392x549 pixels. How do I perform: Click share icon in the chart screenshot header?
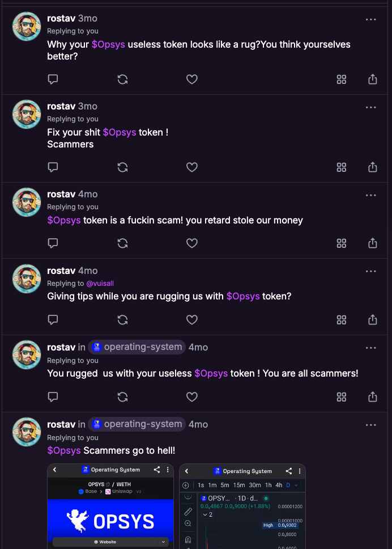pos(289,471)
